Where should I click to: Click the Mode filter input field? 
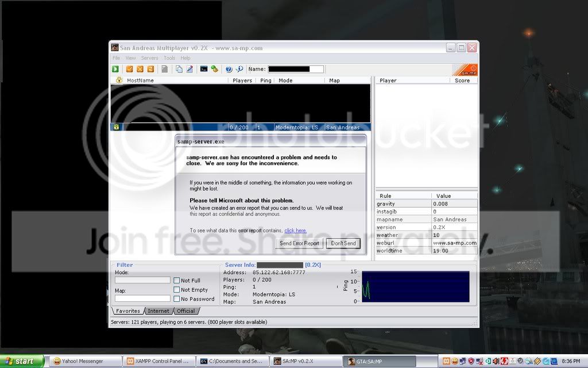tap(142, 280)
